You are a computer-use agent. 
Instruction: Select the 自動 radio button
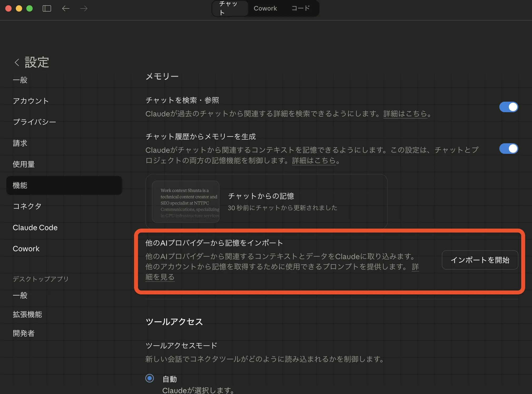click(149, 378)
